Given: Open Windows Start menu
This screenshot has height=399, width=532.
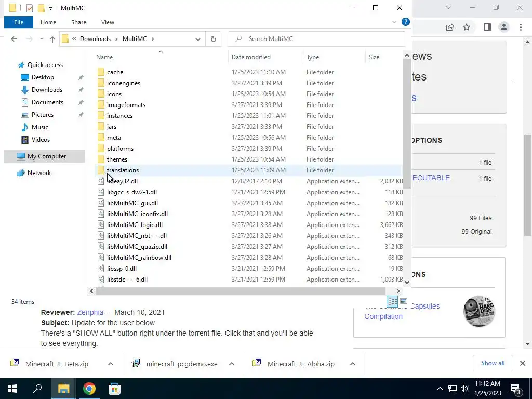Looking at the screenshot, I should click(12, 389).
